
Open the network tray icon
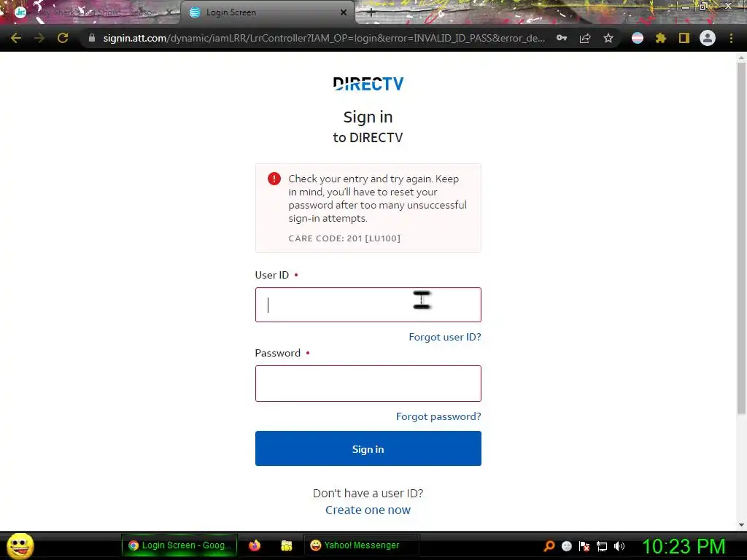(602, 546)
